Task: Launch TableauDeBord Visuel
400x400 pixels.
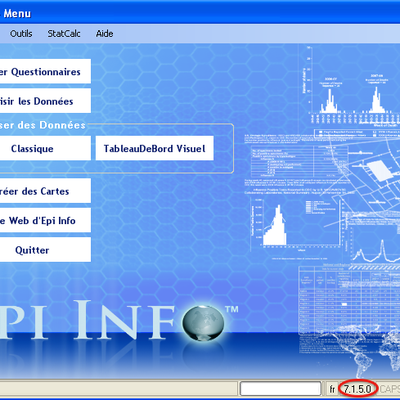Action: 155,148
